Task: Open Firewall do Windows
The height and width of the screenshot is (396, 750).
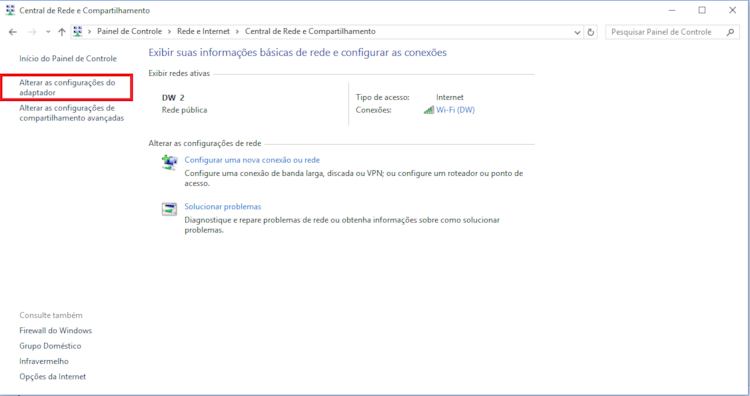Action: (55, 330)
